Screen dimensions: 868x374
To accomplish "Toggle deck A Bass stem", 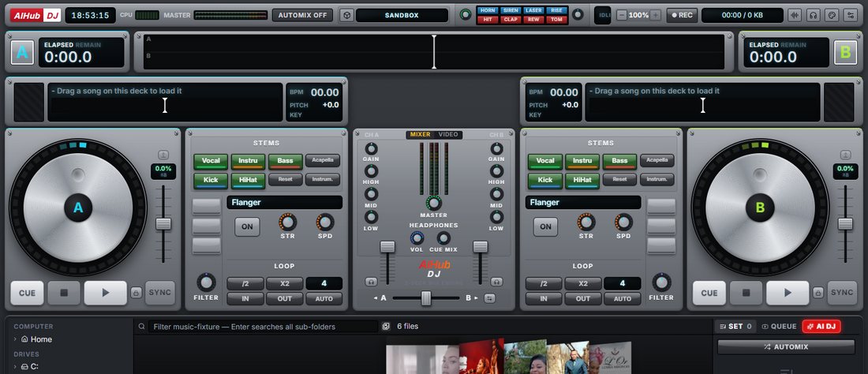I will click(x=285, y=161).
